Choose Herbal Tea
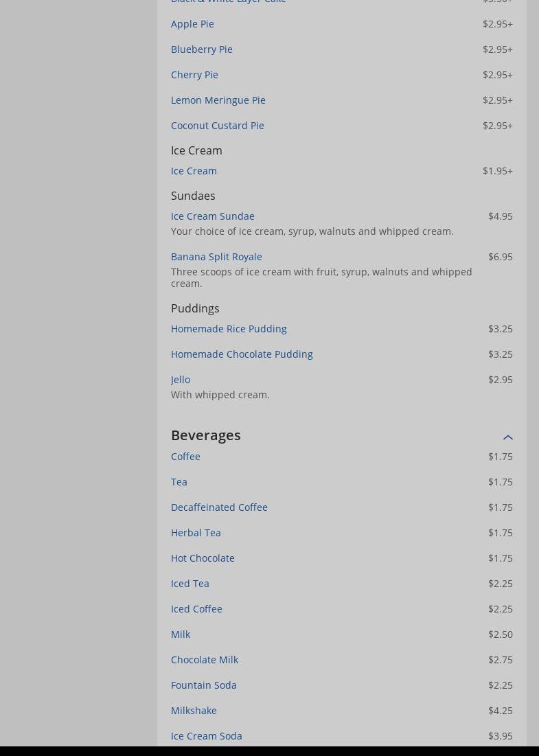The width and height of the screenshot is (539, 756). (x=196, y=533)
